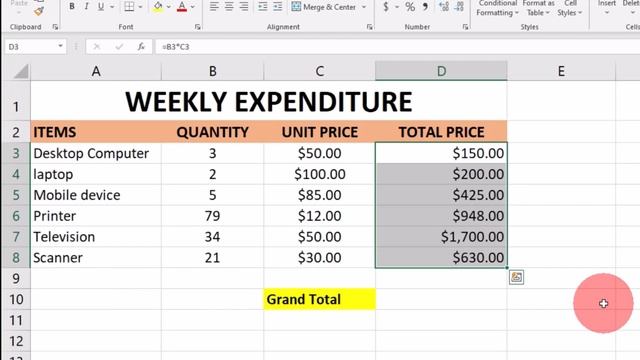Apply Comma Style

[x=425, y=7]
